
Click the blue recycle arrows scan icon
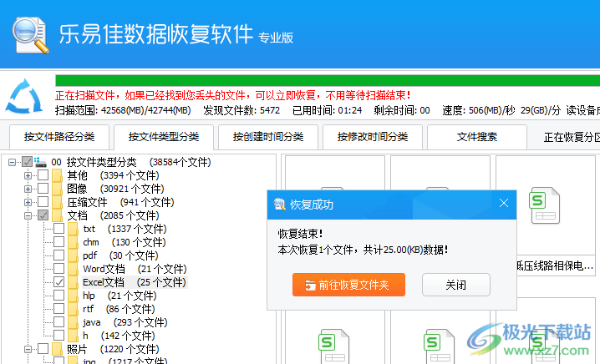click(x=24, y=96)
